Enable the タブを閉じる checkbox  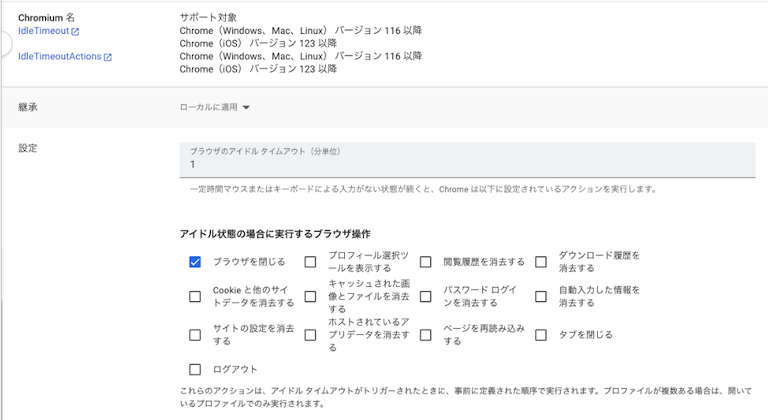[x=541, y=335]
